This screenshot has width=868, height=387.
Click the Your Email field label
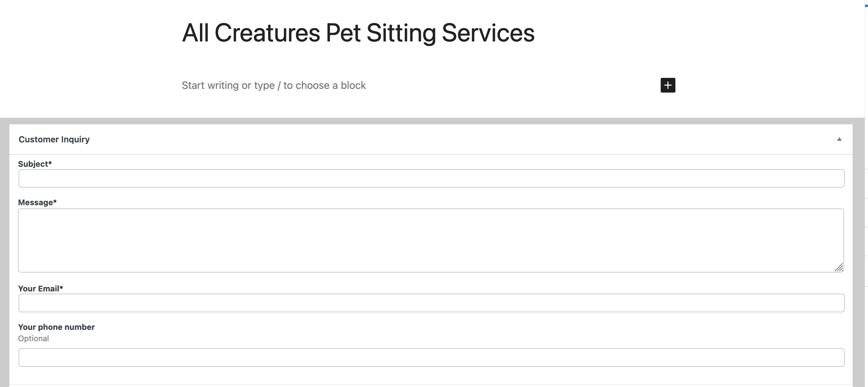pos(38,289)
